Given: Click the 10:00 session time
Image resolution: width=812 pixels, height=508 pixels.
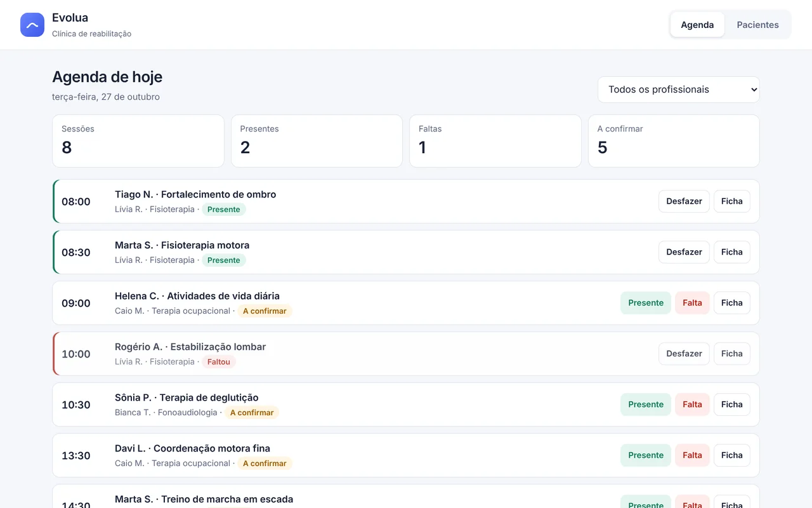Looking at the screenshot, I should [76, 354].
